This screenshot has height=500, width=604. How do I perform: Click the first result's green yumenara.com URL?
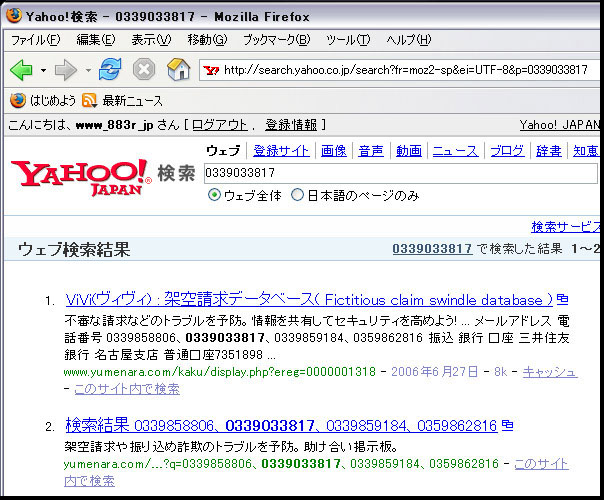[220, 372]
